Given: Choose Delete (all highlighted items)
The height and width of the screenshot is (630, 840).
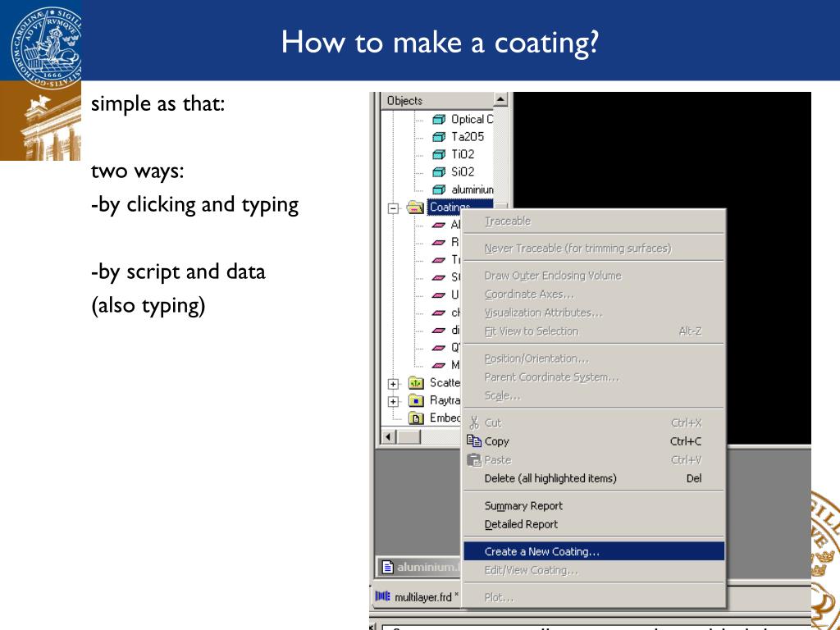Looking at the screenshot, I should [x=594, y=478].
